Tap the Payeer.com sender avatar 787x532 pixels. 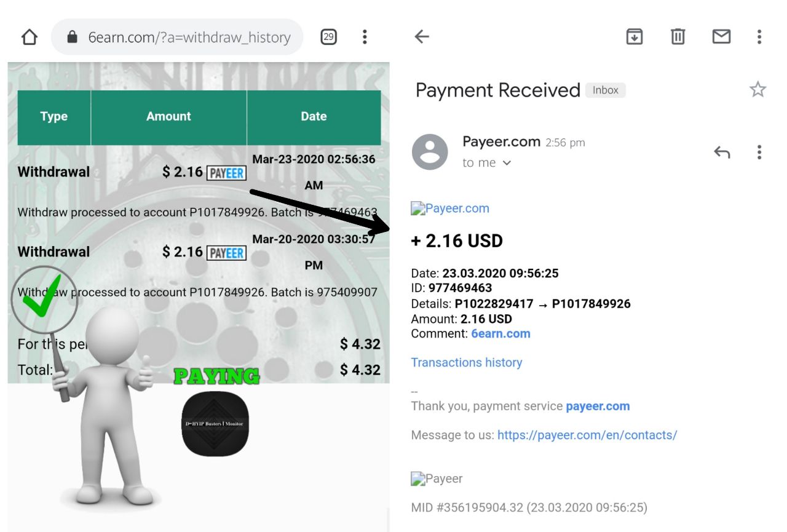tap(430, 152)
